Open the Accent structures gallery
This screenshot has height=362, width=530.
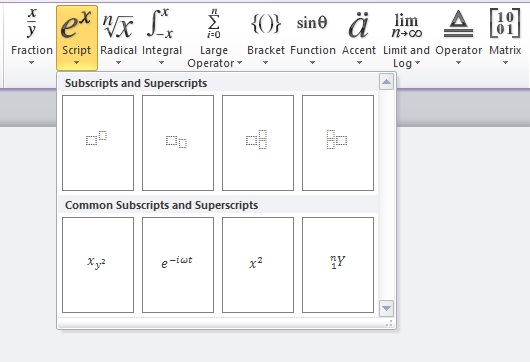coord(359,37)
